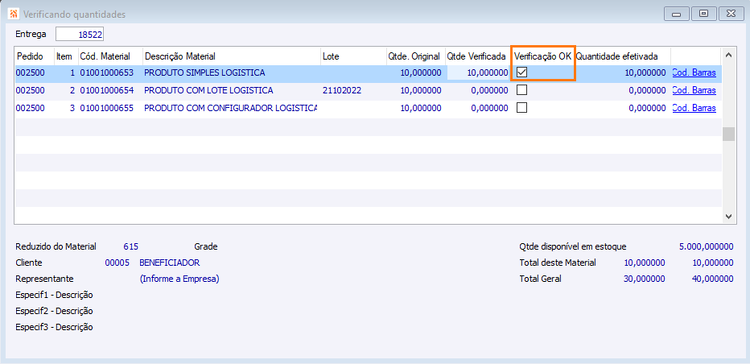
Task: Open Cod. Barras link for item 3
Action: 694,108
